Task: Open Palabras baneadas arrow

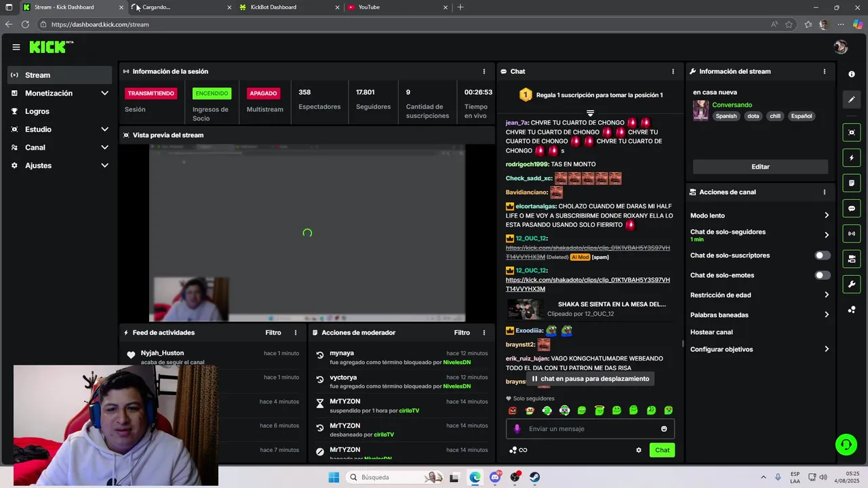Action: pyautogui.click(x=826, y=314)
